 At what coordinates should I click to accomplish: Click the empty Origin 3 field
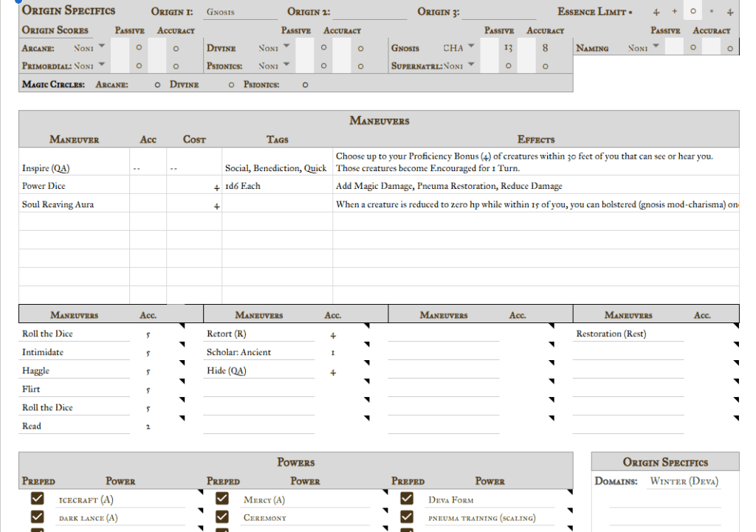click(499, 12)
